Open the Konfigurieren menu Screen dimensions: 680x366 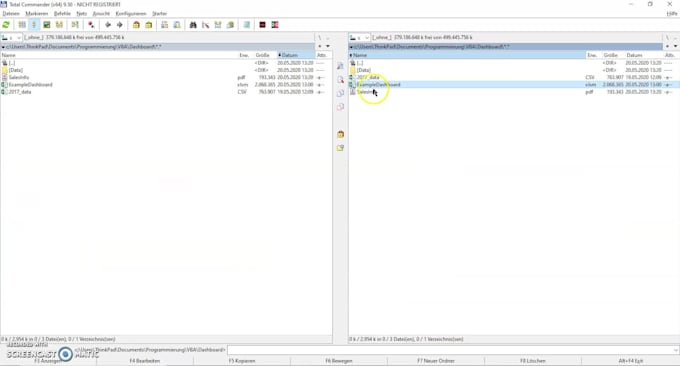coord(131,13)
